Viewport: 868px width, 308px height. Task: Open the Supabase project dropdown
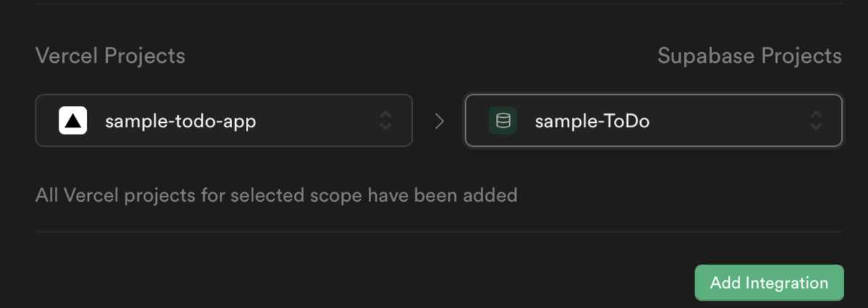coord(654,121)
